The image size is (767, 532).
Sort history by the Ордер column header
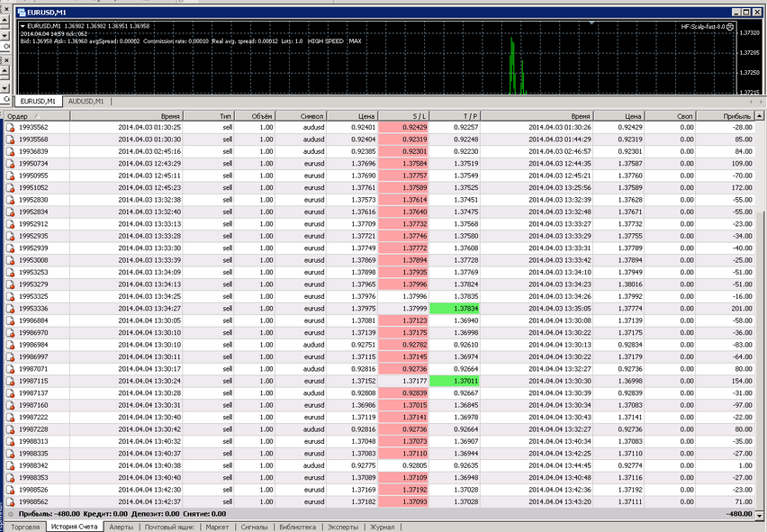tap(37, 116)
